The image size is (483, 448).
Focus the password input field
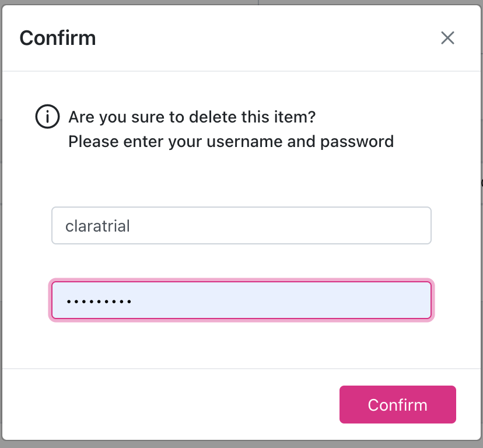(x=241, y=301)
